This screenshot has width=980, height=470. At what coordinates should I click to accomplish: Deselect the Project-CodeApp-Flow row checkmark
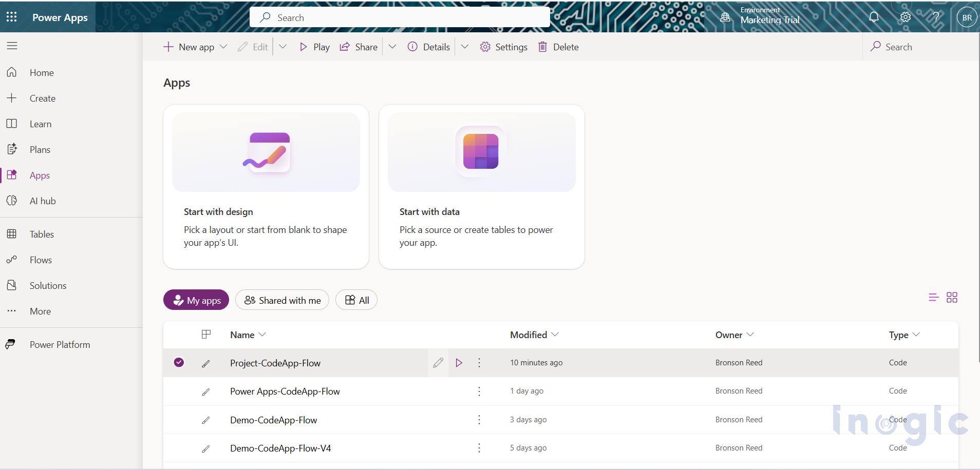[179, 362]
